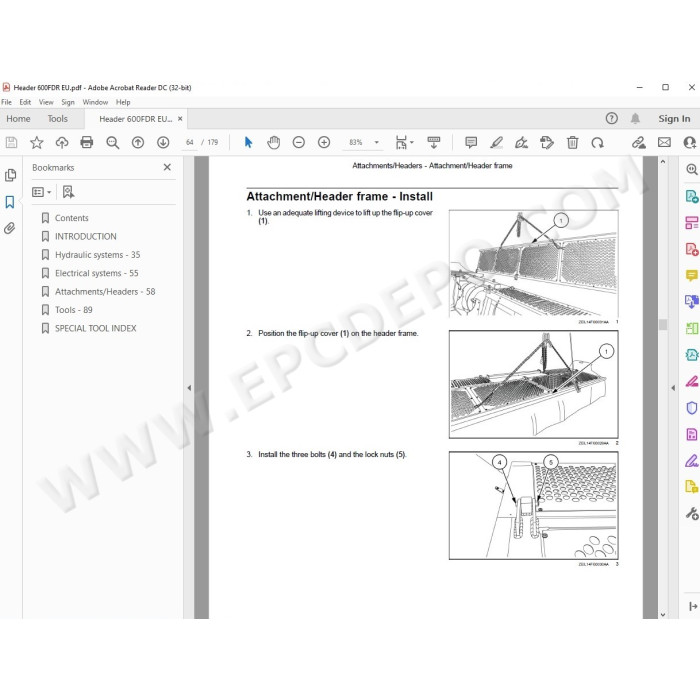Viewport: 700px width, 700px height.
Task: Select the highlighter pen tool
Action: pos(496,142)
